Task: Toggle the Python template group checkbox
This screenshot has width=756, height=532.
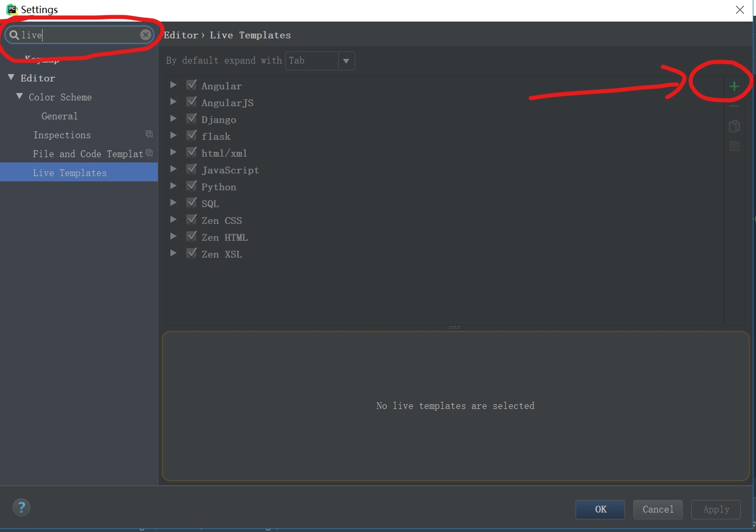Action: (x=191, y=186)
